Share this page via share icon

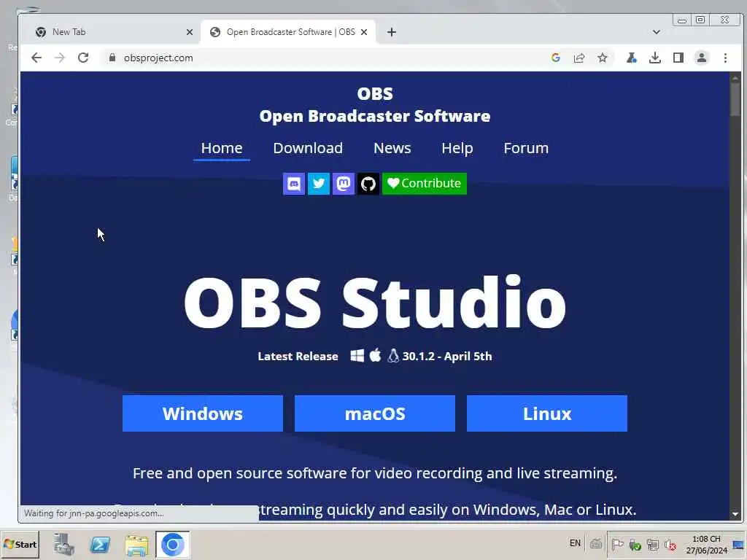coord(578,58)
